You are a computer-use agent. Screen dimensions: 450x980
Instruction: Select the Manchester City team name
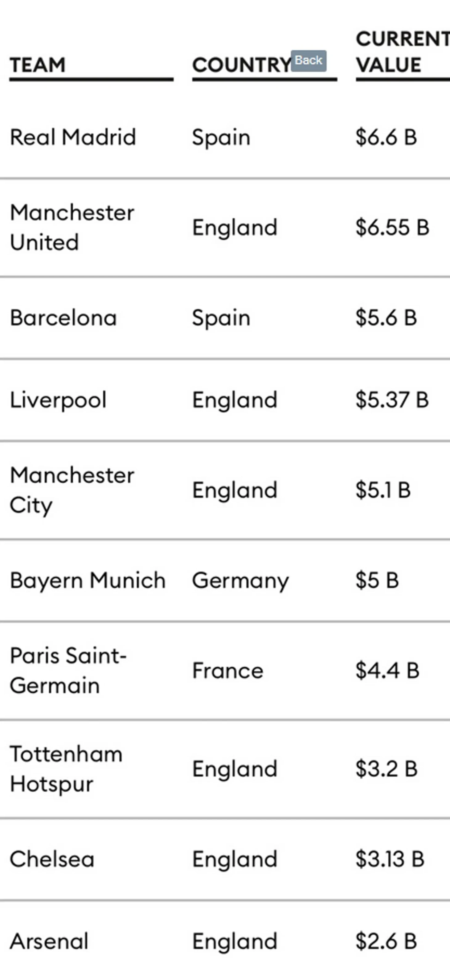(72, 490)
